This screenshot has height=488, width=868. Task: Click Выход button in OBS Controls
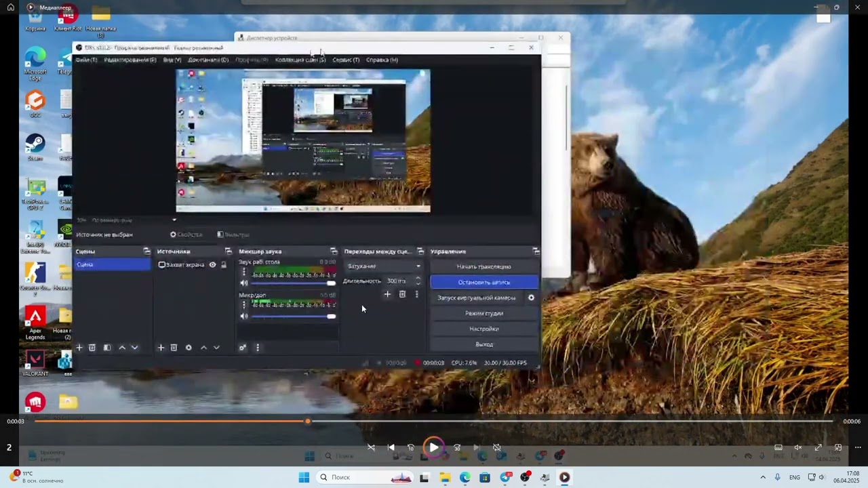[x=484, y=344]
